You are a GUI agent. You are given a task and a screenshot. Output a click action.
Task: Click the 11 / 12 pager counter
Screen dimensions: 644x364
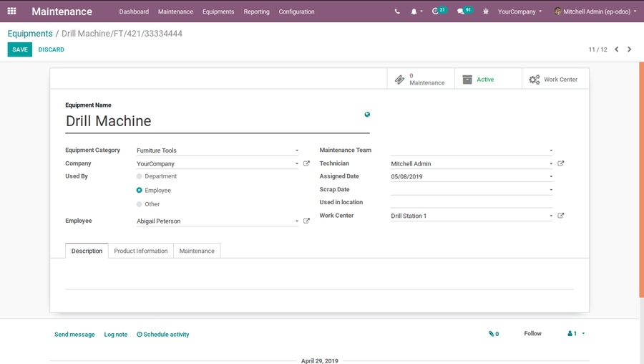[x=597, y=49]
